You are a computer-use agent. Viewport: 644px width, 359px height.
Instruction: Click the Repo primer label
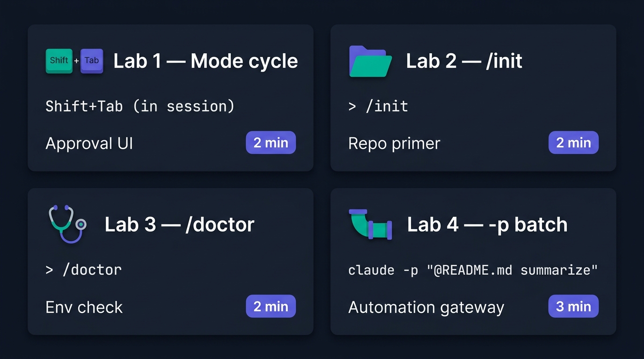394,144
